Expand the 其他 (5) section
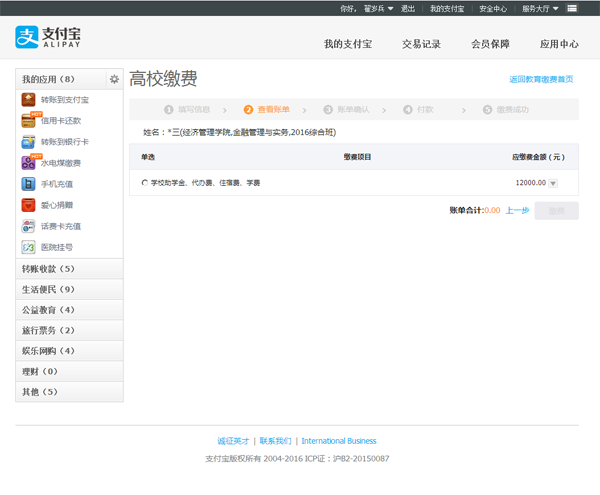Screen dimensions: 600x495 click(69, 392)
